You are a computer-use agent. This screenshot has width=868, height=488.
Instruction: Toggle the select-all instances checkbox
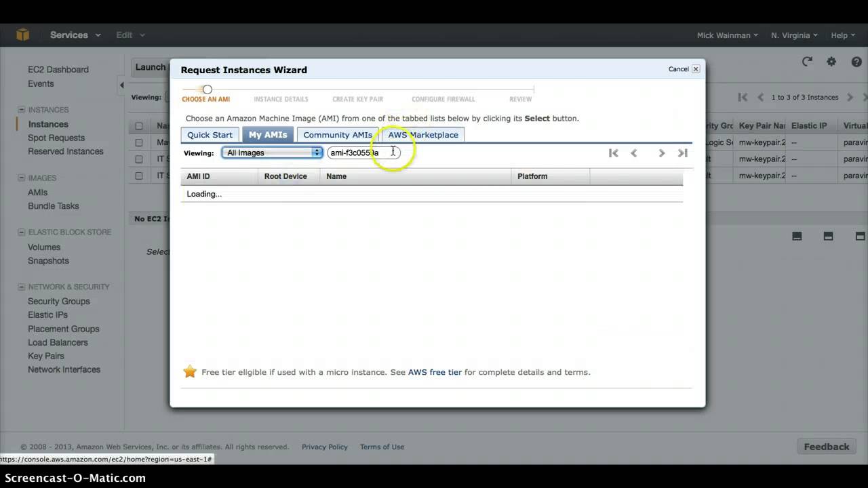[139, 126]
